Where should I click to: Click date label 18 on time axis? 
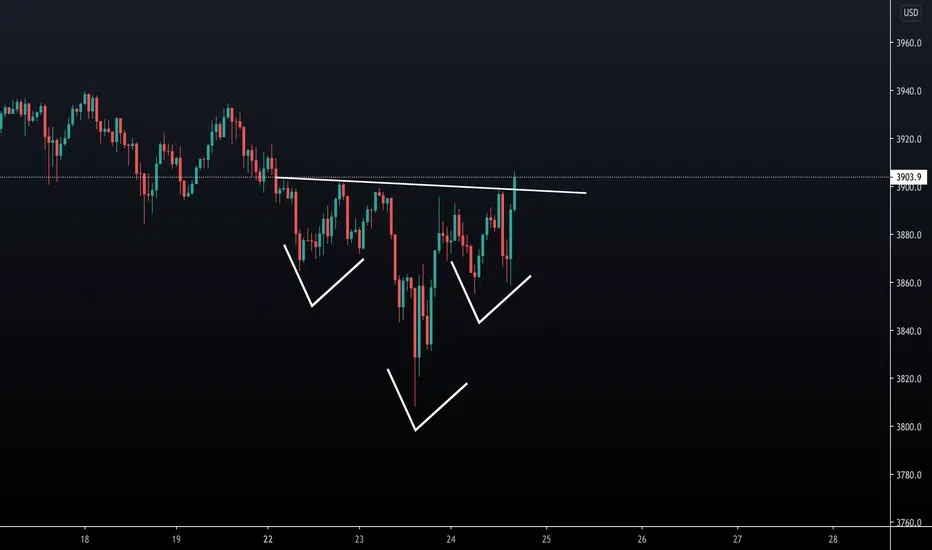[x=84, y=539]
